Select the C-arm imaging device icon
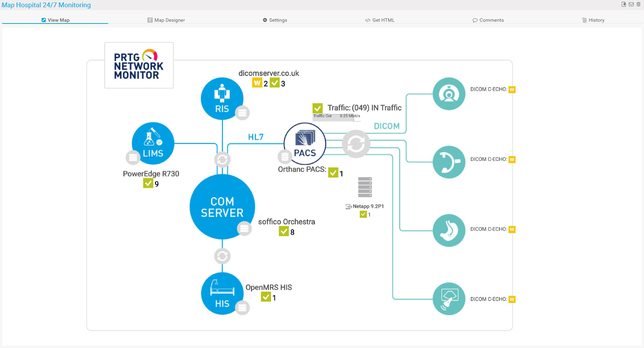 coord(448,162)
